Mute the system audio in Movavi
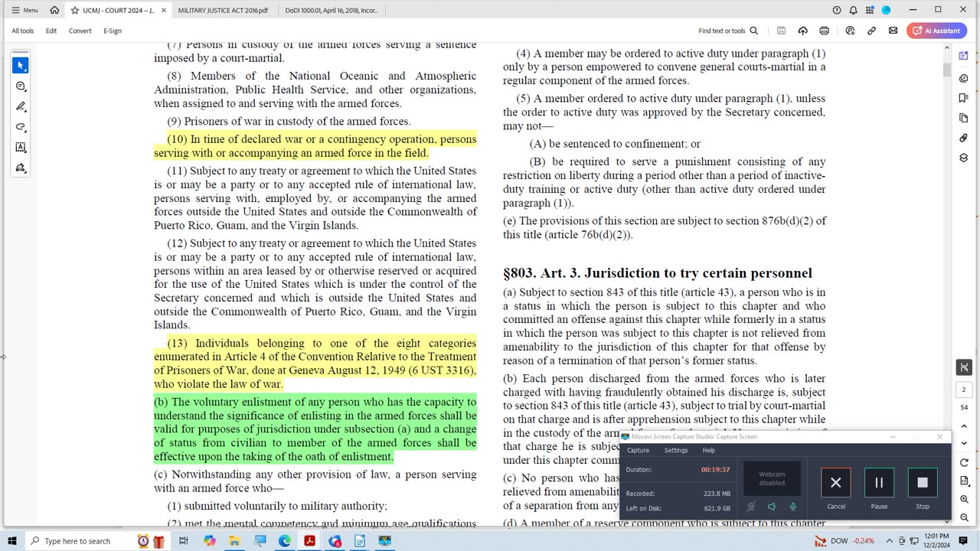This screenshot has height=551, width=980. [772, 507]
